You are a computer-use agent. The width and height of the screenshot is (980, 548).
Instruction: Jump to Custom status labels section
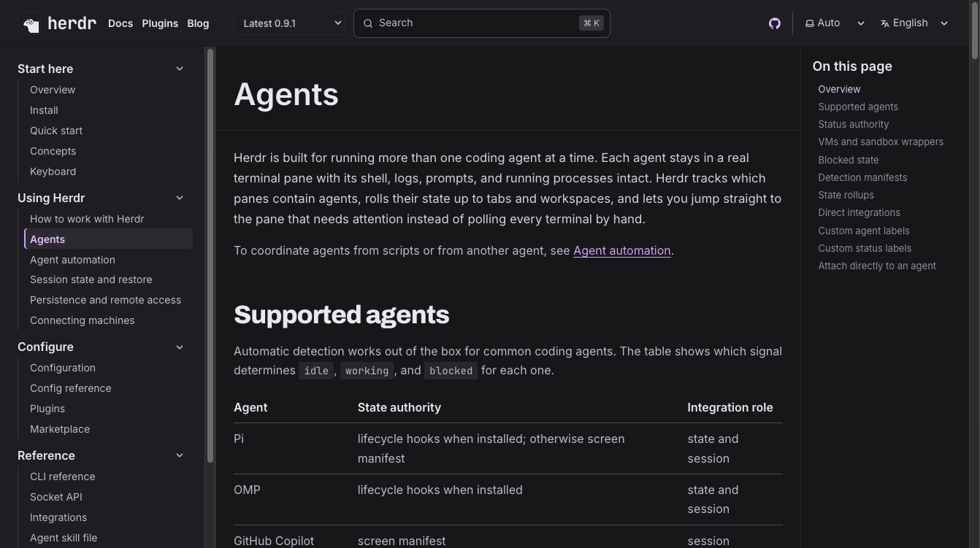click(x=865, y=248)
